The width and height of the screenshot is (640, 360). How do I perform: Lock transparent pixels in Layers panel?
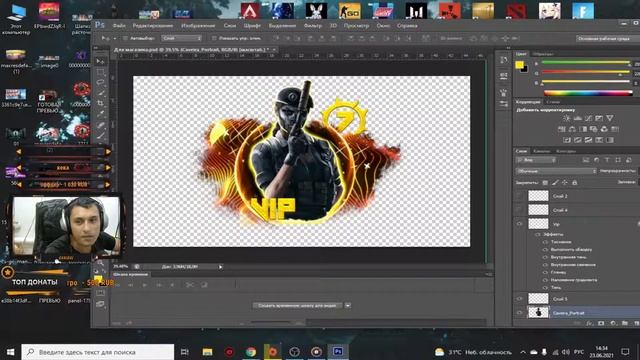coord(545,182)
